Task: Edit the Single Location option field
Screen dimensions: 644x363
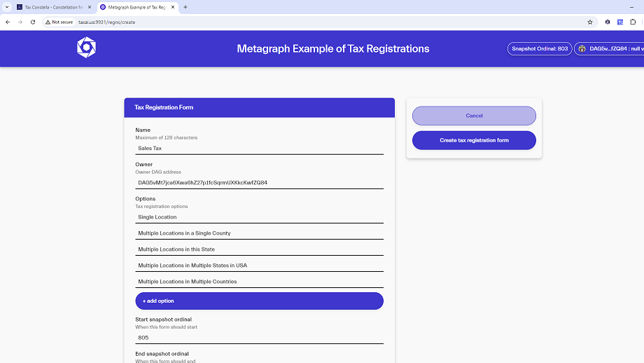Action: [259, 217]
